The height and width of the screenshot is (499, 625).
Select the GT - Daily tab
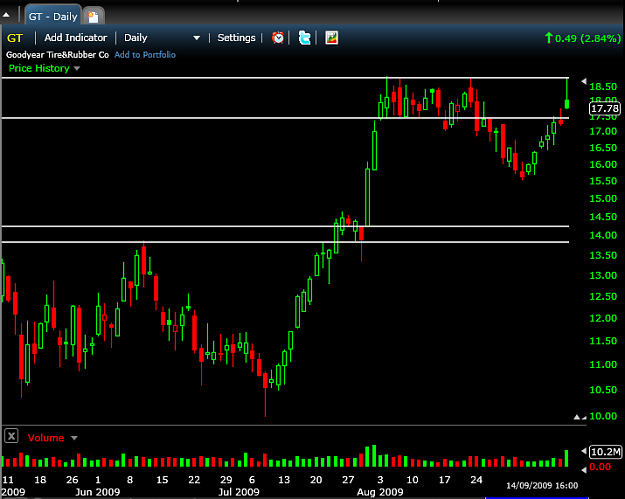[x=53, y=17]
